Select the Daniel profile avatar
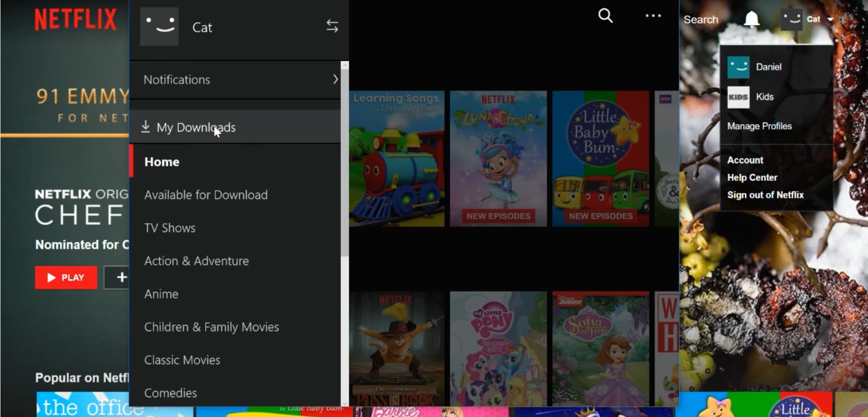The image size is (868, 417). tap(738, 67)
